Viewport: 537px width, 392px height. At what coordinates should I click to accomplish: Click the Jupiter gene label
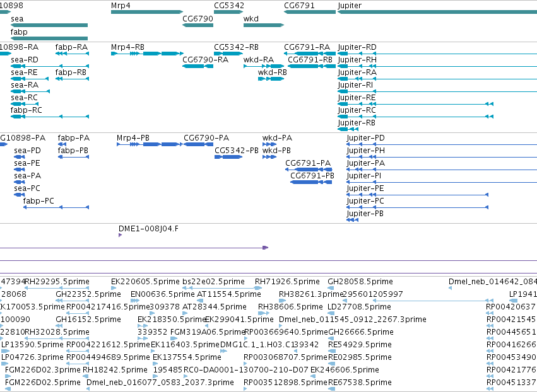coord(350,6)
